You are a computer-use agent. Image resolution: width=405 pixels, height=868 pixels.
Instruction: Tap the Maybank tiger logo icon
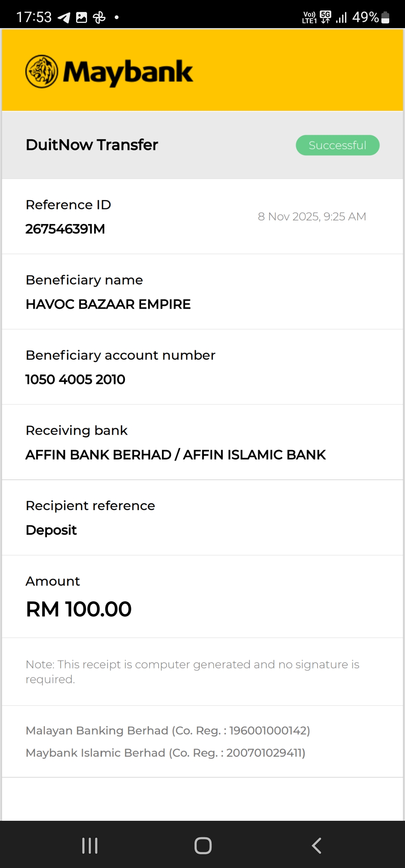pyautogui.click(x=42, y=72)
